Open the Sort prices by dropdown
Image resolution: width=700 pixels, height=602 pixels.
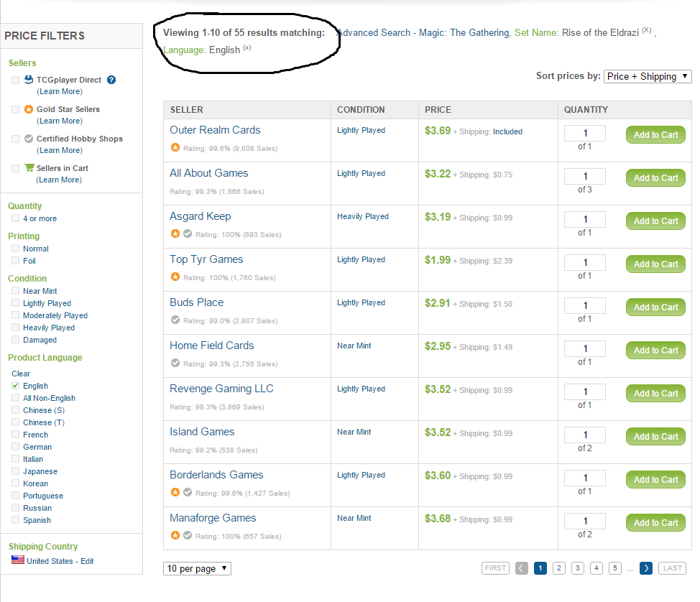[648, 76]
